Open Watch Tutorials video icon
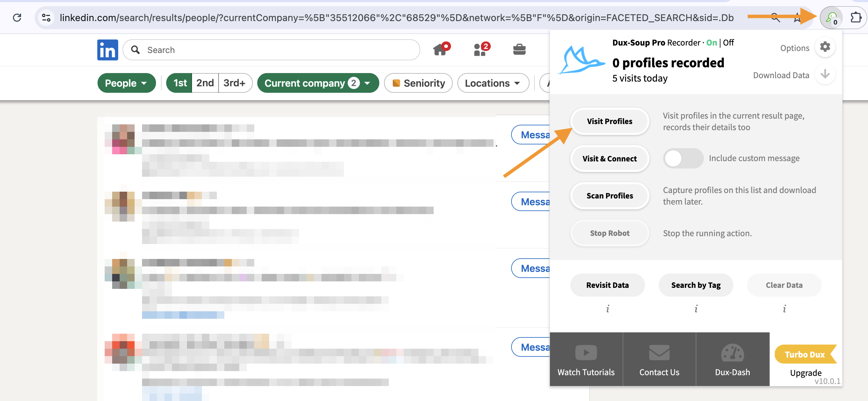 point(586,353)
